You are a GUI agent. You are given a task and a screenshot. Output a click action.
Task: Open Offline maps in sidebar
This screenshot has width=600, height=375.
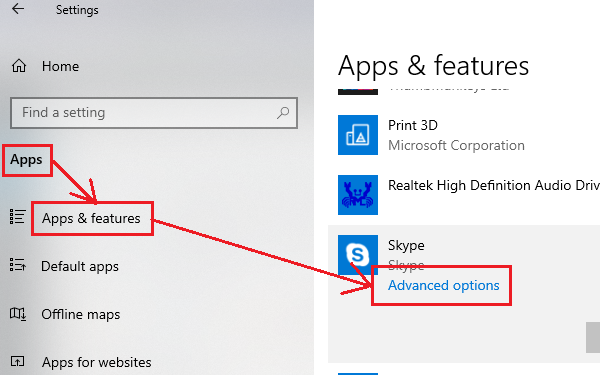click(x=81, y=315)
